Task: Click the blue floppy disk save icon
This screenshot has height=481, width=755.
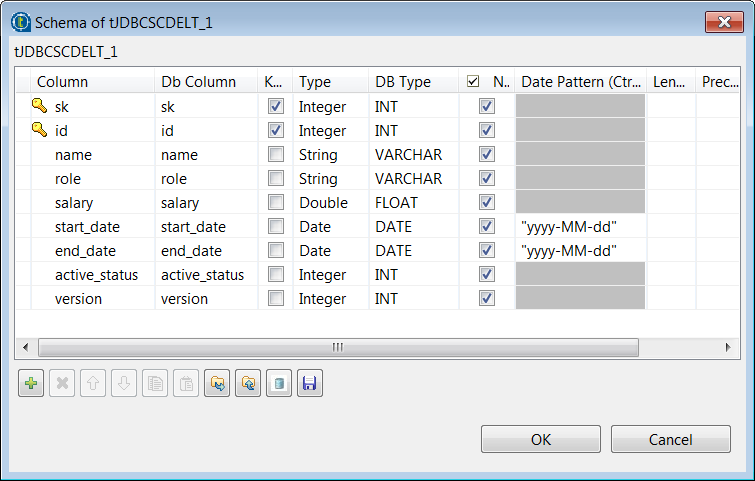Action: (310, 385)
